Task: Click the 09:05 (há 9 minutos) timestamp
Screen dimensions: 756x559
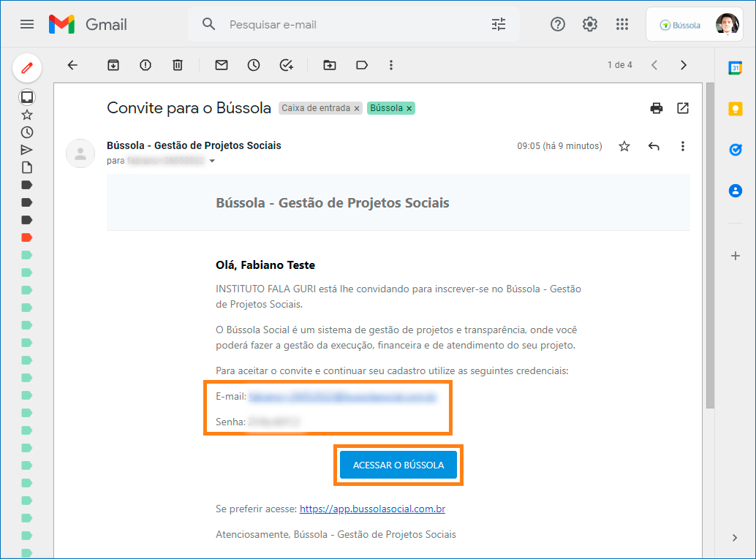Action: tap(559, 146)
